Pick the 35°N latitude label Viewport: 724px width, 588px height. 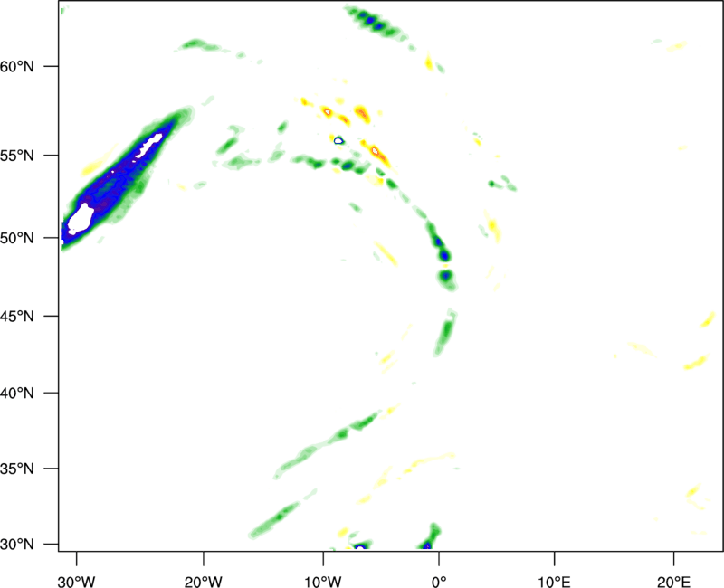point(17,469)
